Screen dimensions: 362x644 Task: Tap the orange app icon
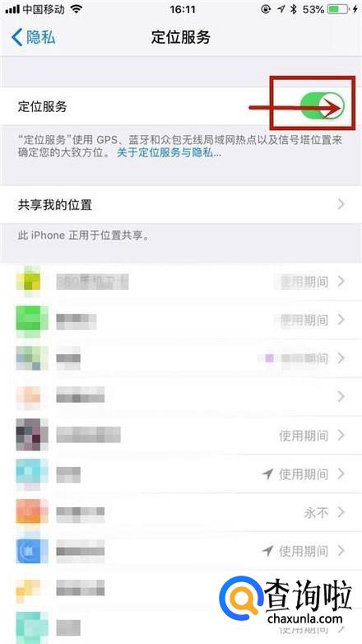click(x=32, y=511)
